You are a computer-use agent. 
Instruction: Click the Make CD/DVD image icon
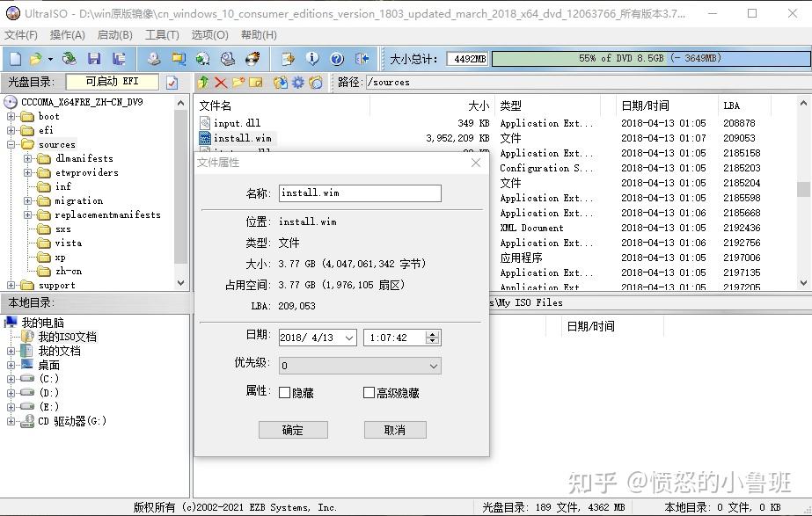[x=153, y=59]
